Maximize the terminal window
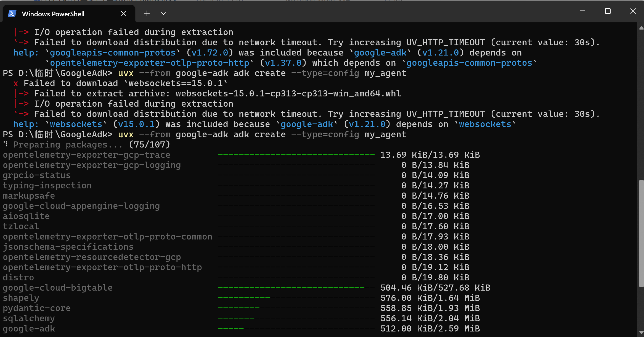This screenshot has width=644, height=337. [608, 11]
